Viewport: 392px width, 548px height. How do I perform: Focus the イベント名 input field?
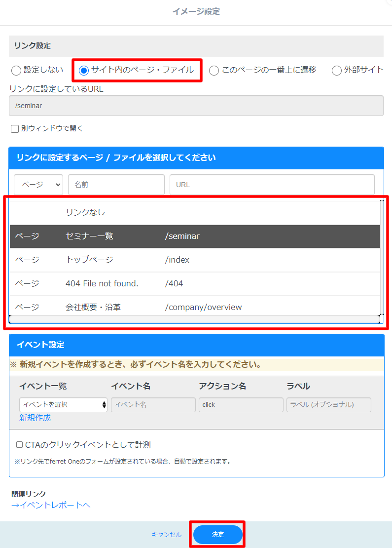pos(153,405)
